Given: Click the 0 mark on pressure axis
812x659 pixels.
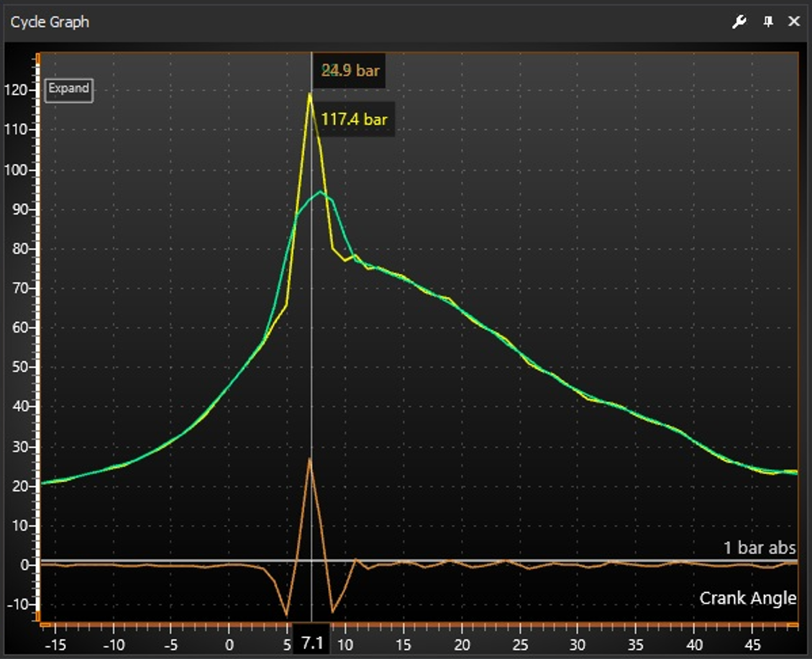Looking at the screenshot, I should point(24,565).
